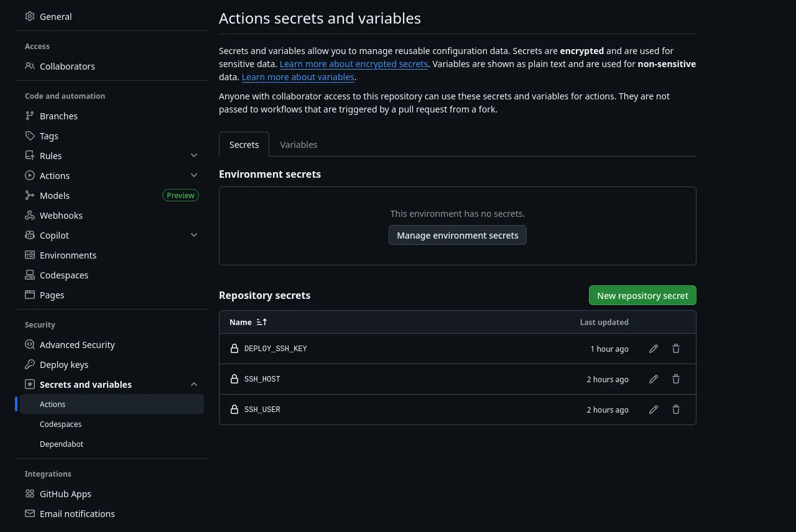Open the Advanced Security settings page

tap(112, 344)
